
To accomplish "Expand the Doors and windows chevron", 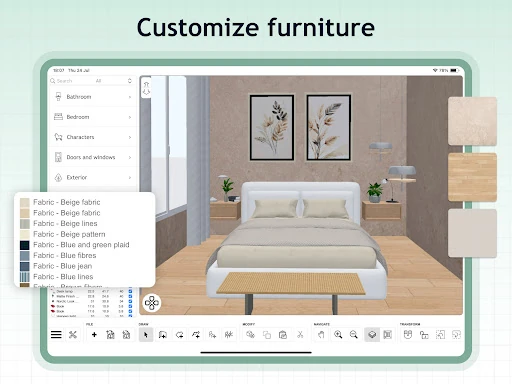I will coord(130,157).
